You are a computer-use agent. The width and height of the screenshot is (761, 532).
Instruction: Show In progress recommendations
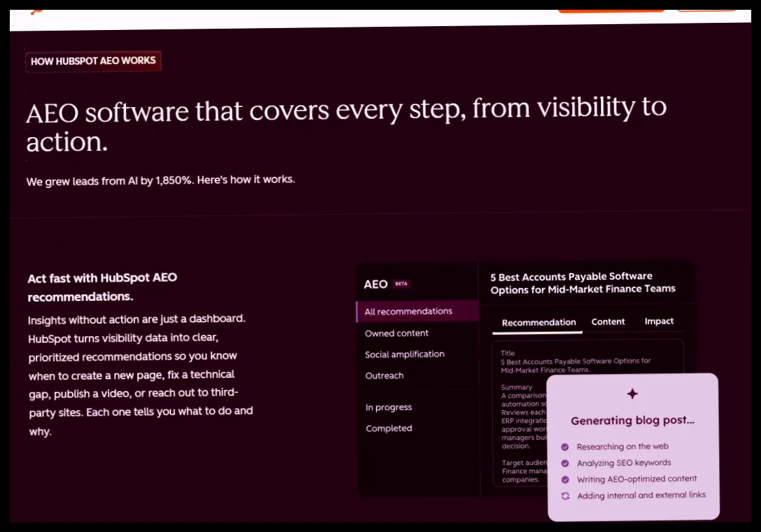[x=389, y=407]
